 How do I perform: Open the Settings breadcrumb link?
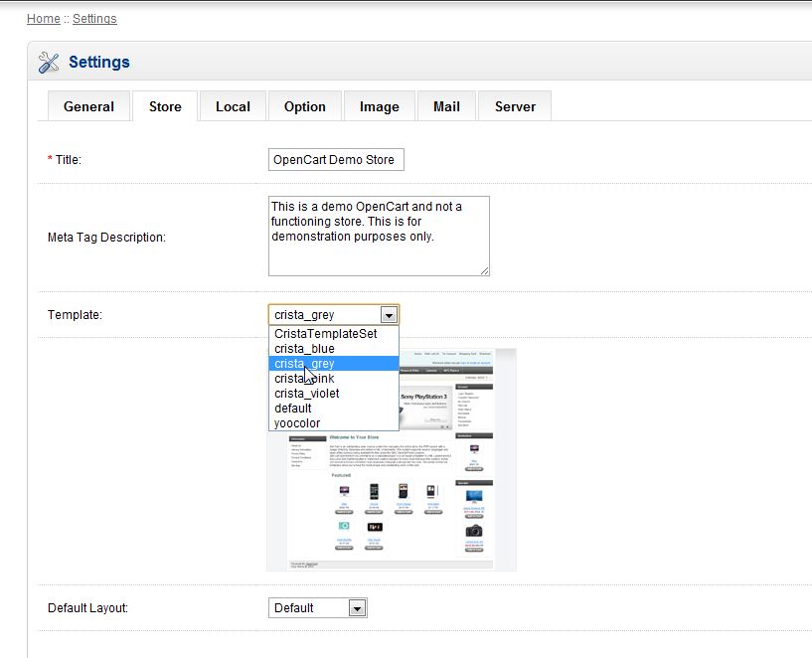click(94, 18)
